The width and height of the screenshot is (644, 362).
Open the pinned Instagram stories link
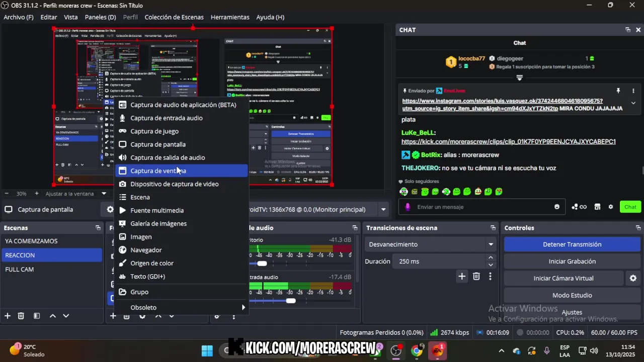[x=503, y=105]
